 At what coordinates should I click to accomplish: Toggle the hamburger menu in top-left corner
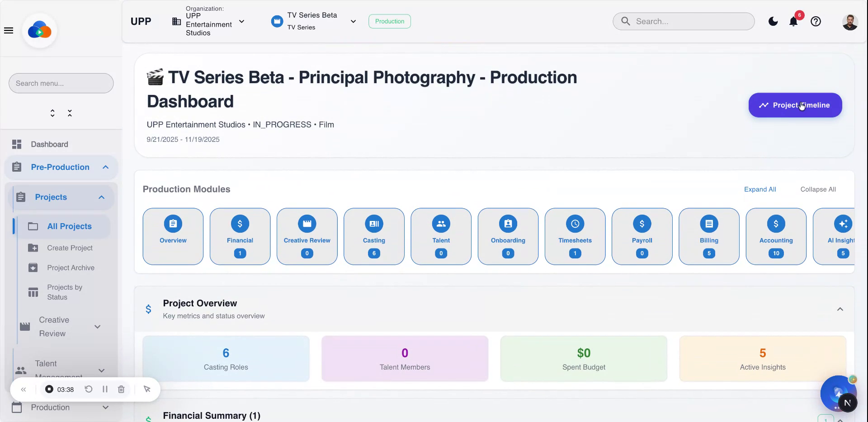[x=9, y=30]
